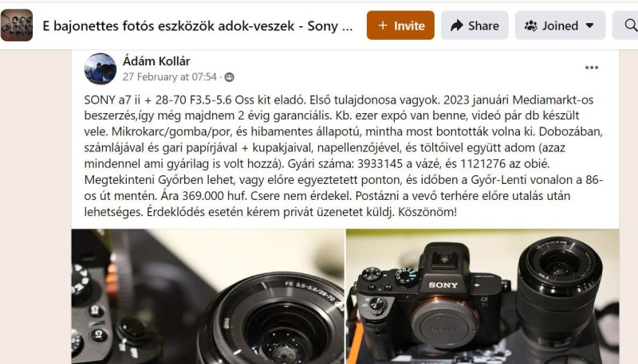Click the Invite button

pos(400,25)
